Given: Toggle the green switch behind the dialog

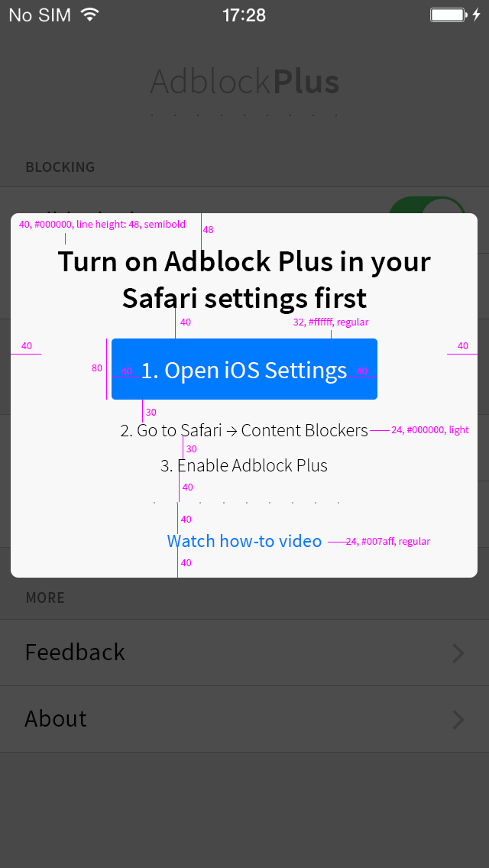Looking at the screenshot, I should click(426, 205).
